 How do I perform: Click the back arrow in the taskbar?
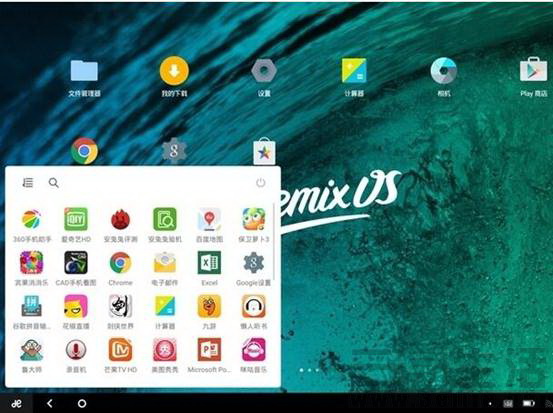click(50, 403)
